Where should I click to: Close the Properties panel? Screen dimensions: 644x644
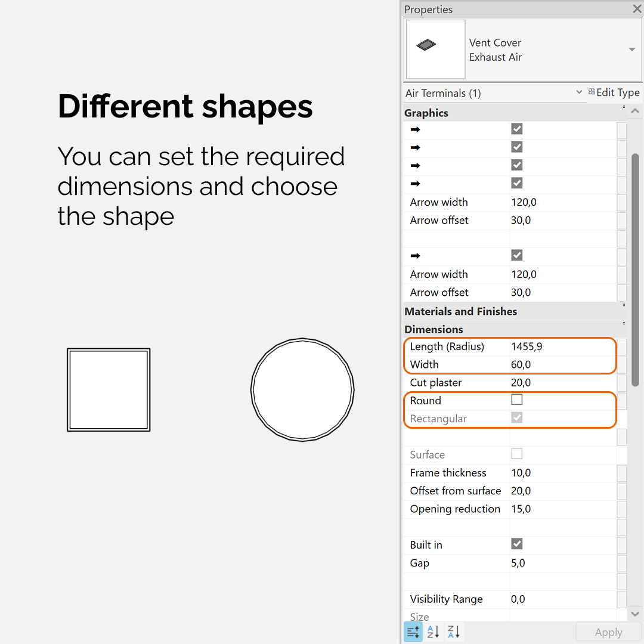click(637, 8)
